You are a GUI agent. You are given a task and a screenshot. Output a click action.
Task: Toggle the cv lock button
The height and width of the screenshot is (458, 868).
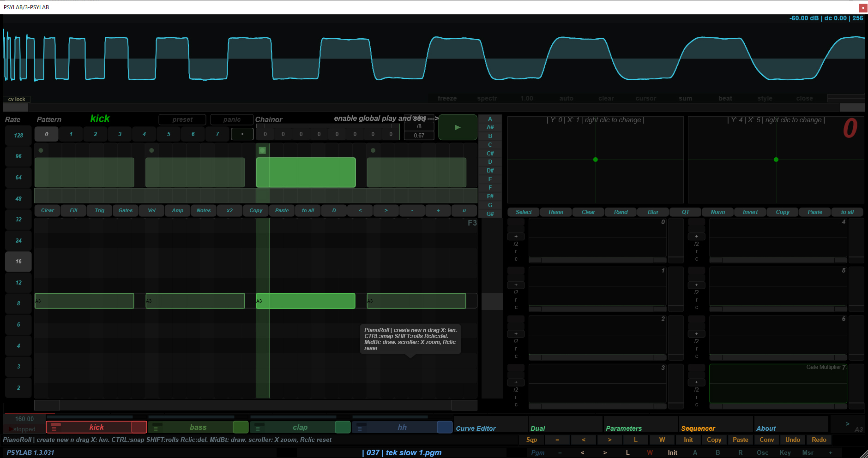coord(17,99)
